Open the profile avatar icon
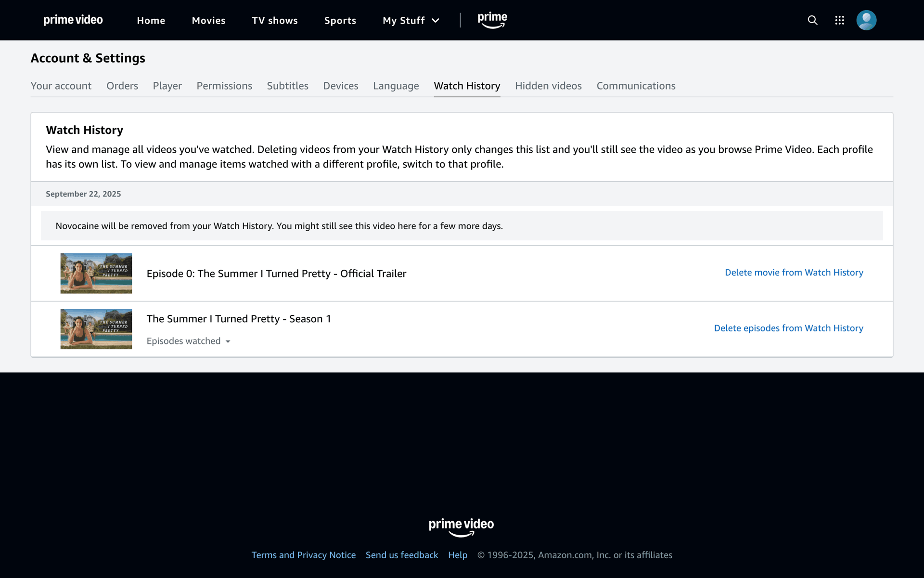This screenshot has width=924, height=578. coord(866,20)
